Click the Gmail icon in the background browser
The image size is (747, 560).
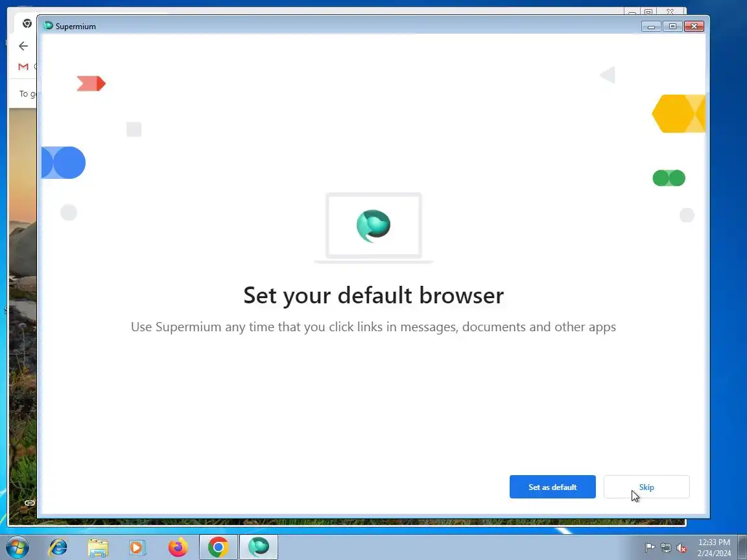[23, 67]
